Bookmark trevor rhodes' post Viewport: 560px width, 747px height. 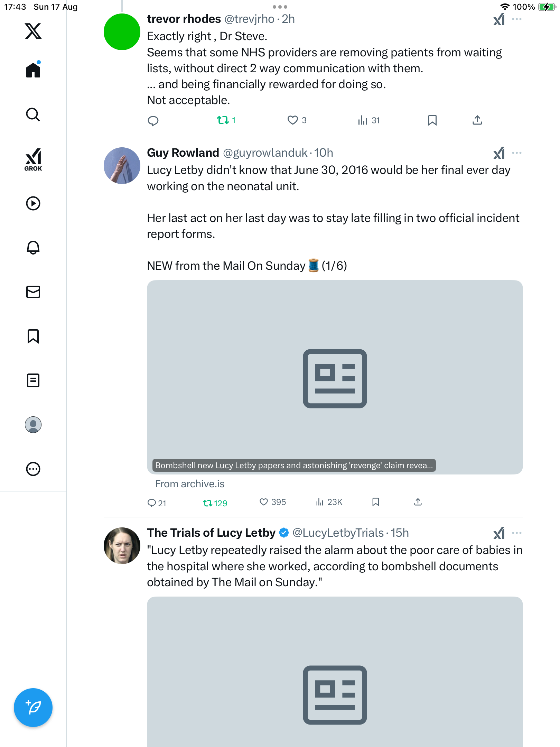point(432,120)
